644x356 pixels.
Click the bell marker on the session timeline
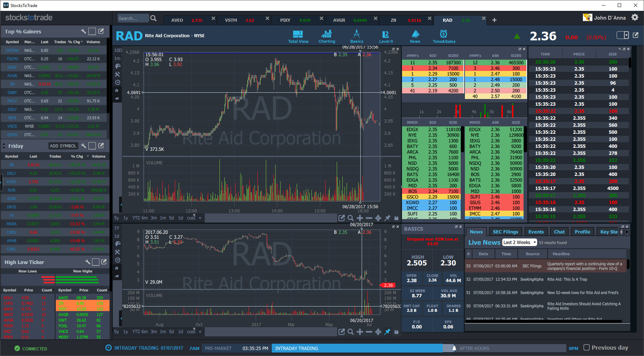pyautogui.click(x=454, y=348)
